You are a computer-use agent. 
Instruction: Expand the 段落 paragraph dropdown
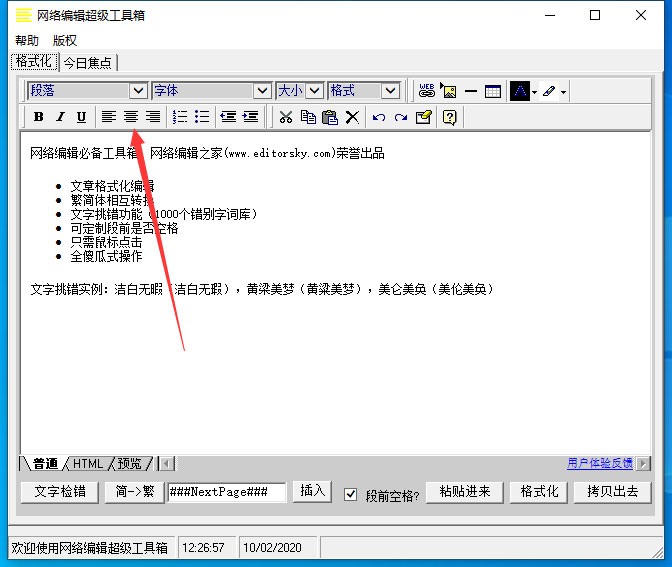138,91
